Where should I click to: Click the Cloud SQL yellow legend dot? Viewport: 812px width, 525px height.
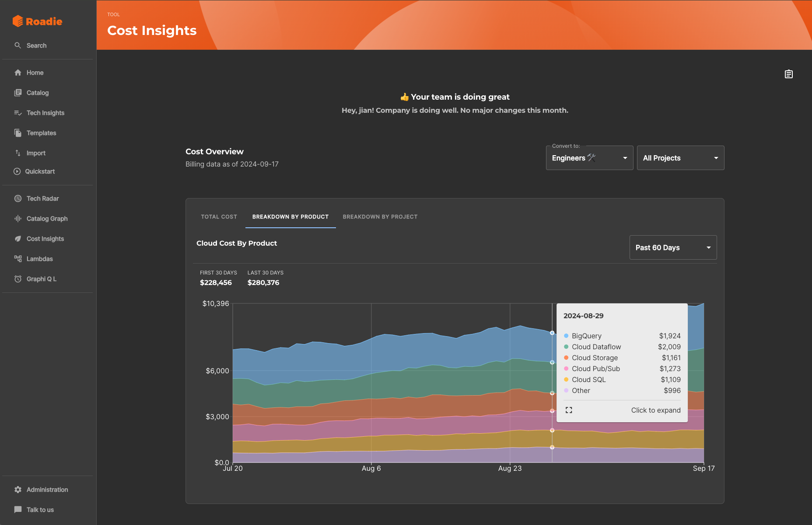566,379
